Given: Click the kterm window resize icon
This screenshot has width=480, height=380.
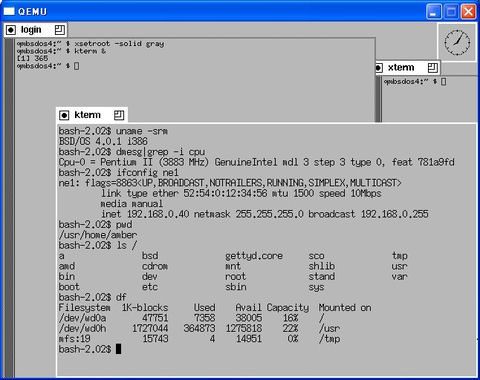Looking at the screenshot, I should pyautogui.click(x=119, y=115).
